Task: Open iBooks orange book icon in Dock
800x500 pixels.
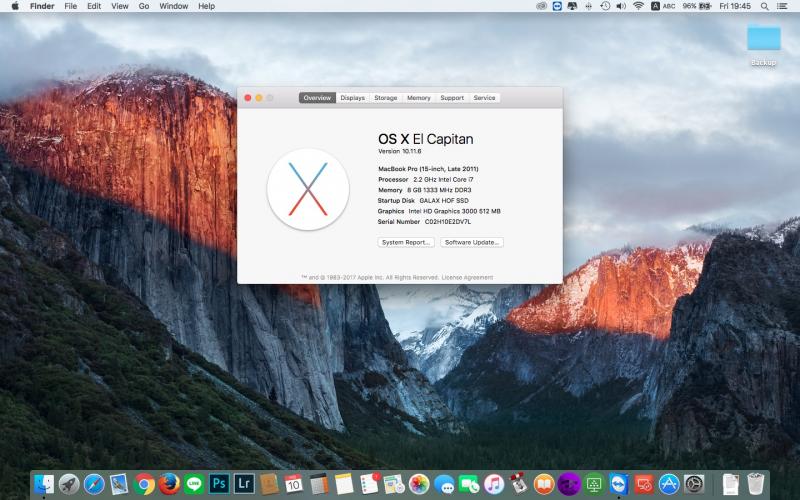Action: coord(544,484)
